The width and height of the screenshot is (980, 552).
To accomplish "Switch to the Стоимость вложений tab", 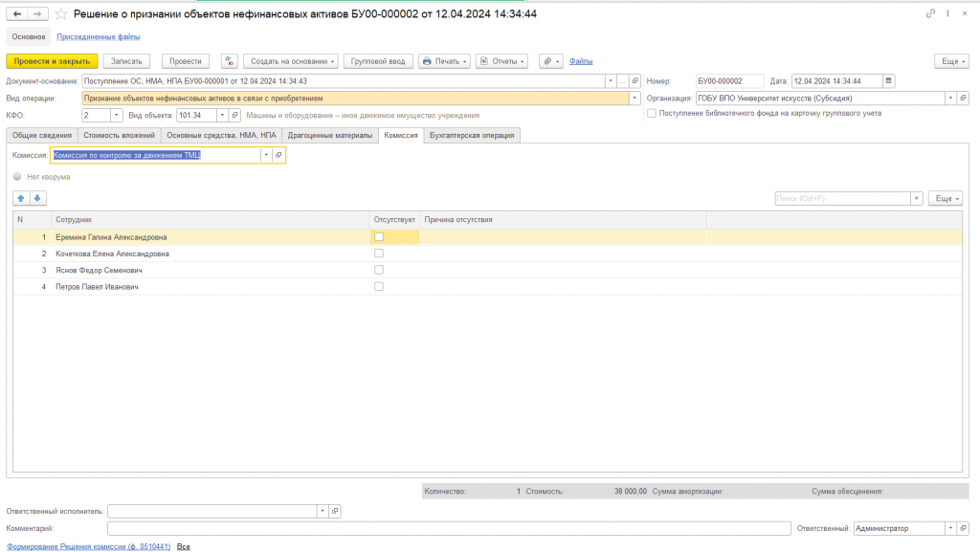I will click(x=120, y=136).
